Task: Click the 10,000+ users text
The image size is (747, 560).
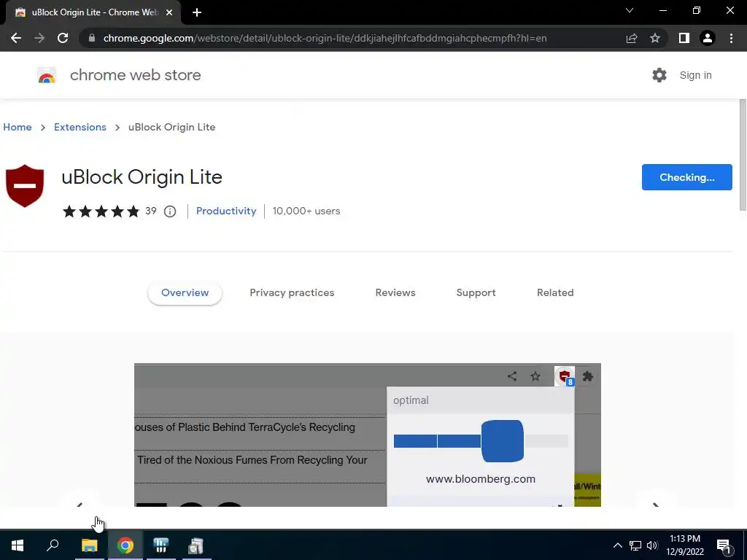Action: pyautogui.click(x=306, y=211)
